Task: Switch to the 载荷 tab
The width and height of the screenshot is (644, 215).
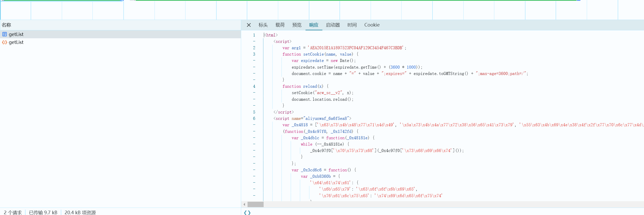Action: pyautogui.click(x=280, y=25)
